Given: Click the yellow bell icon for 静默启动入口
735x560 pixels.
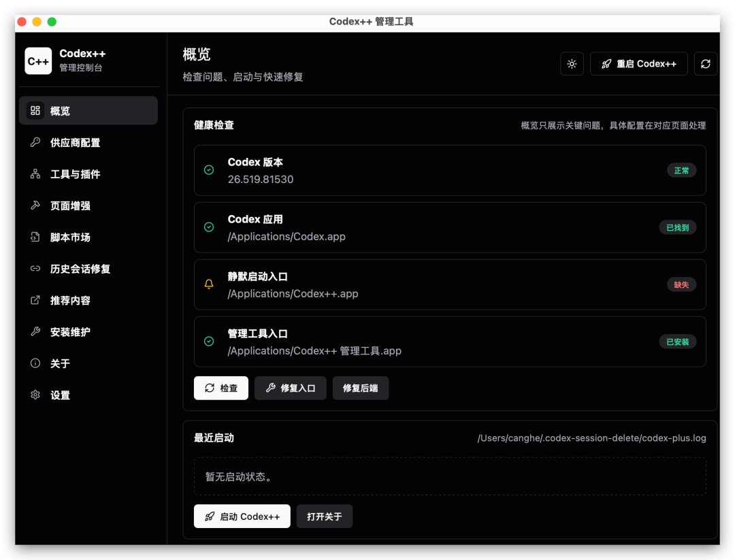Looking at the screenshot, I should [x=209, y=284].
